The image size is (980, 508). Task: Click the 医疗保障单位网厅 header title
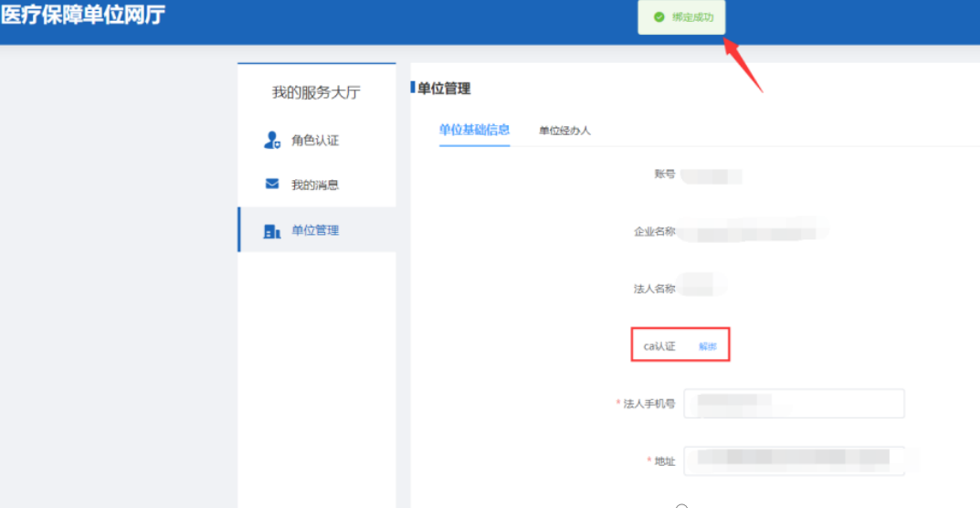83,16
